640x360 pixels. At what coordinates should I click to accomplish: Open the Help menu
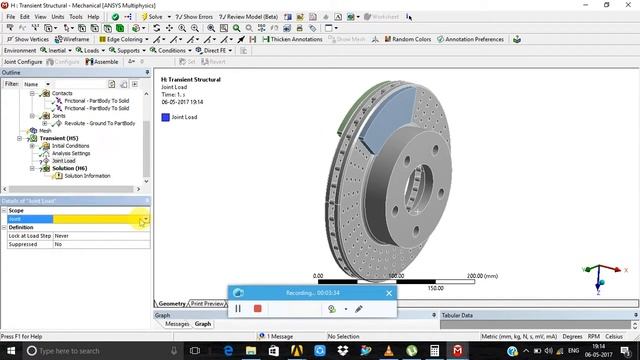click(x=93, y=17)
